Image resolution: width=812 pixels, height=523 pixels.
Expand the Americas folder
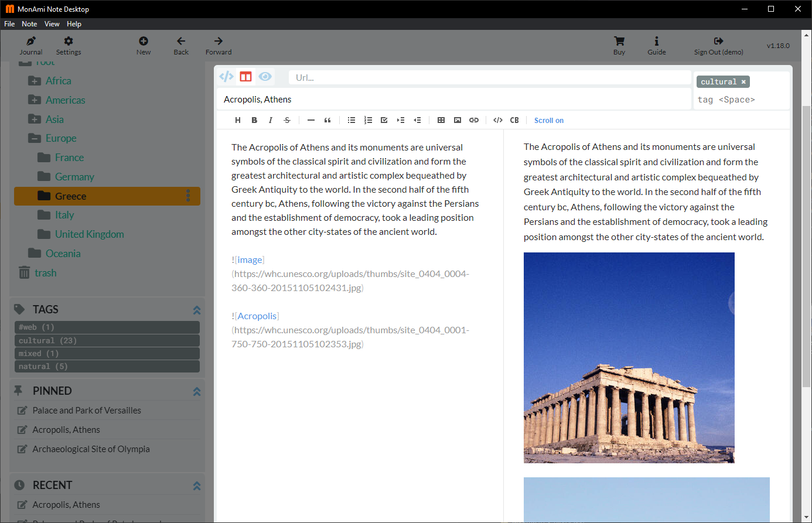(35, 100)
